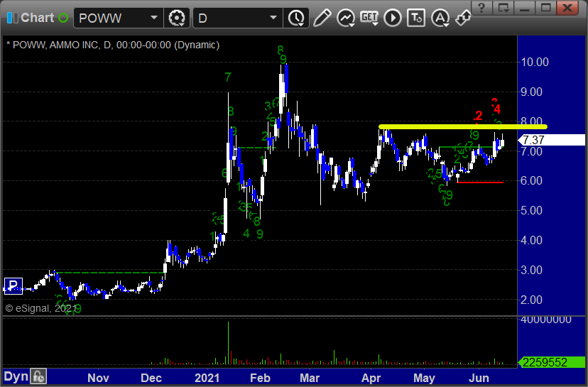Click the P marker on chart
588x387 pixels.
(x=13, y=285)
